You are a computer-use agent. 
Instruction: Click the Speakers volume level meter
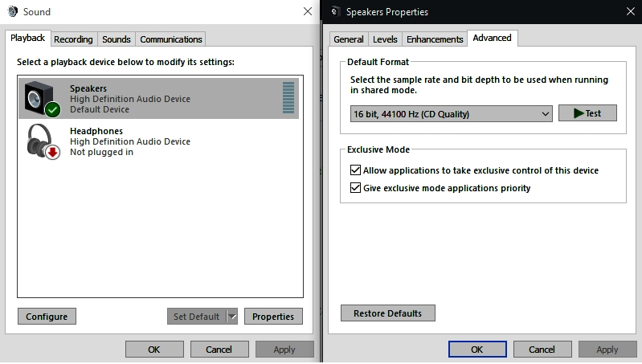[288, 98]
